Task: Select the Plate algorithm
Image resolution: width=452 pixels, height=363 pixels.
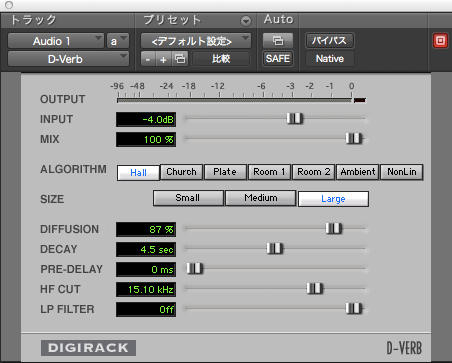Action: [225, 172]
